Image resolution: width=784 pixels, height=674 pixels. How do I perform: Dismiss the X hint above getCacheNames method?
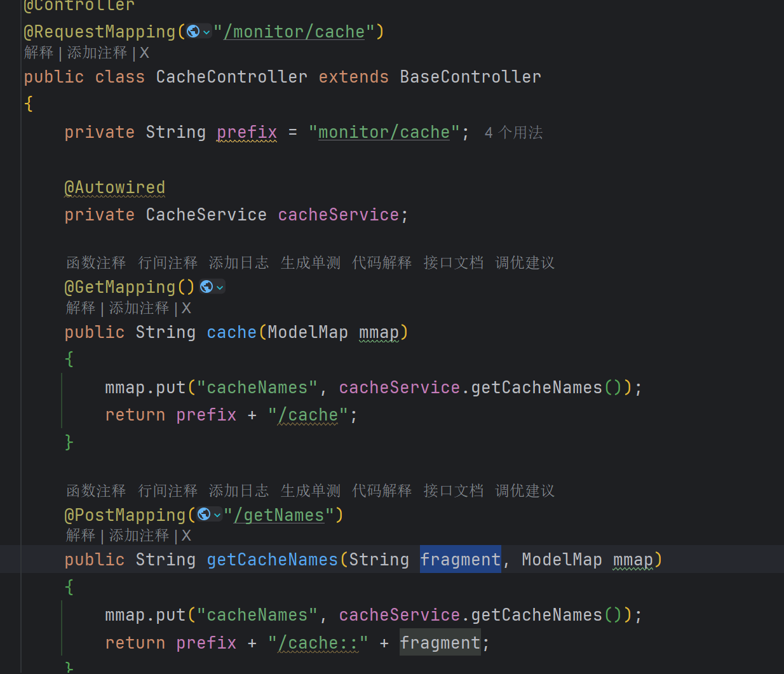[186, 536]
